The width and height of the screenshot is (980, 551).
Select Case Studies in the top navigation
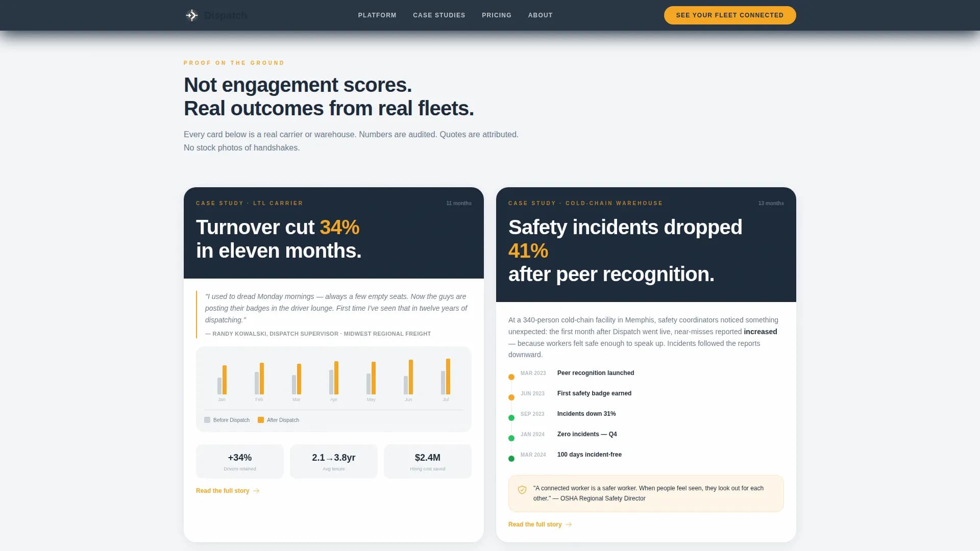(x=438, y=15)
